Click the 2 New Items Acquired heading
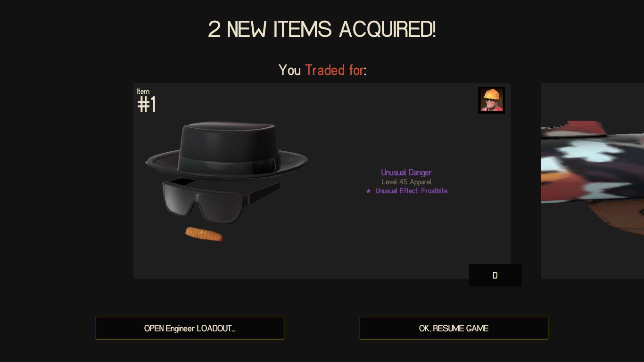The width and height of the screenshot is (644, 362). [x=322, y=29]
